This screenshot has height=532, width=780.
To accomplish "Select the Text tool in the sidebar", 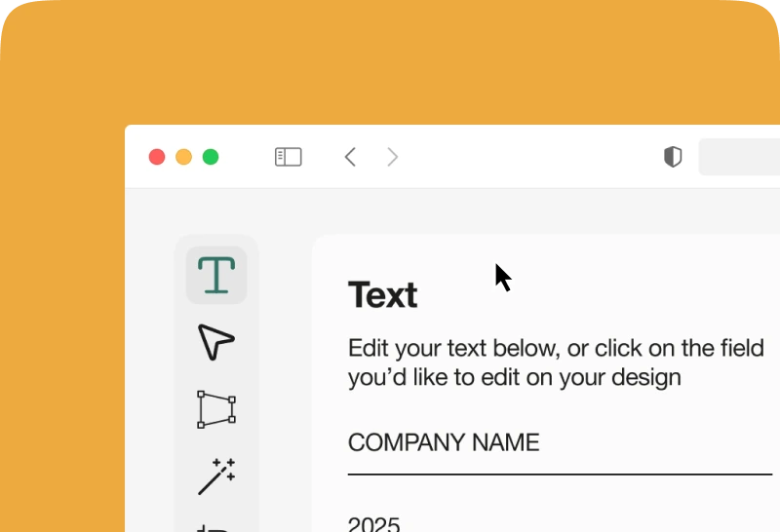I will (x=216, y=275).
